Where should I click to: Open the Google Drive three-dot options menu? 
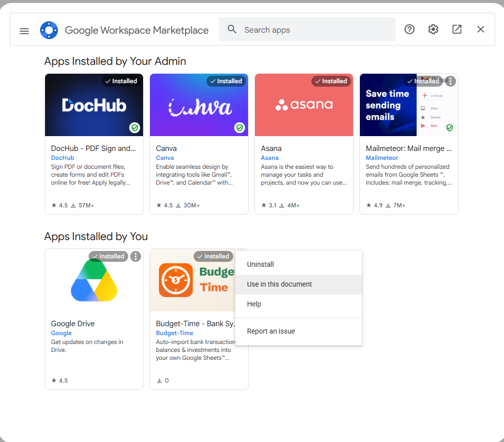(135, 256)
